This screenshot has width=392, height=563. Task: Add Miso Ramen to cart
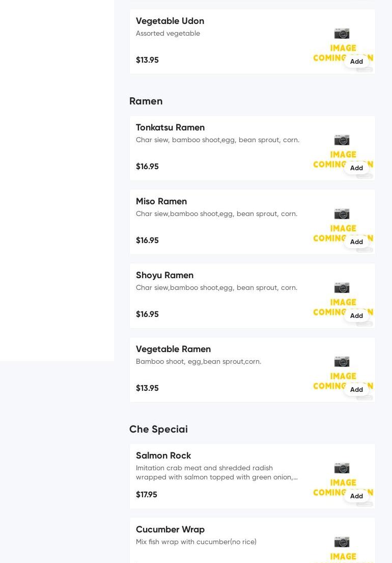coord(356,242)
